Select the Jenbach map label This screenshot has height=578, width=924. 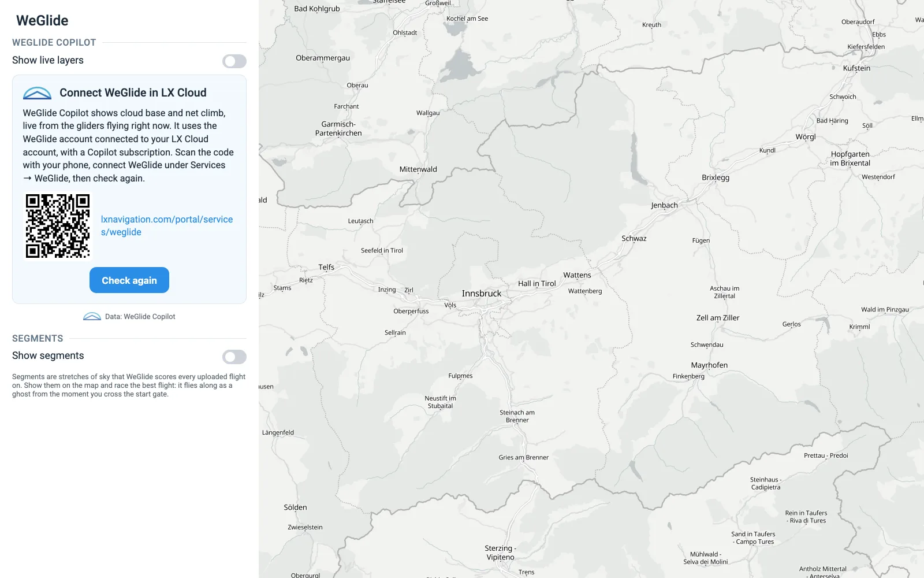tap(664, 205)
